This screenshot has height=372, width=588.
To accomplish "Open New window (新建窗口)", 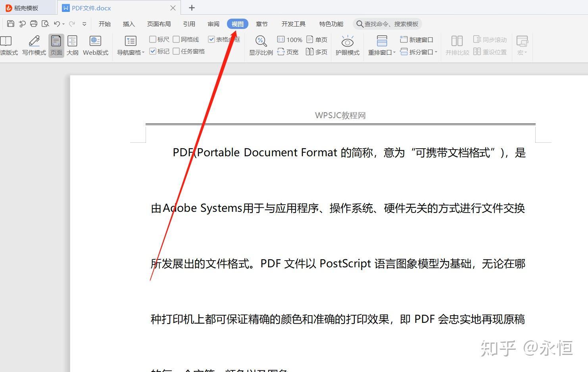I will pos(416,40).
